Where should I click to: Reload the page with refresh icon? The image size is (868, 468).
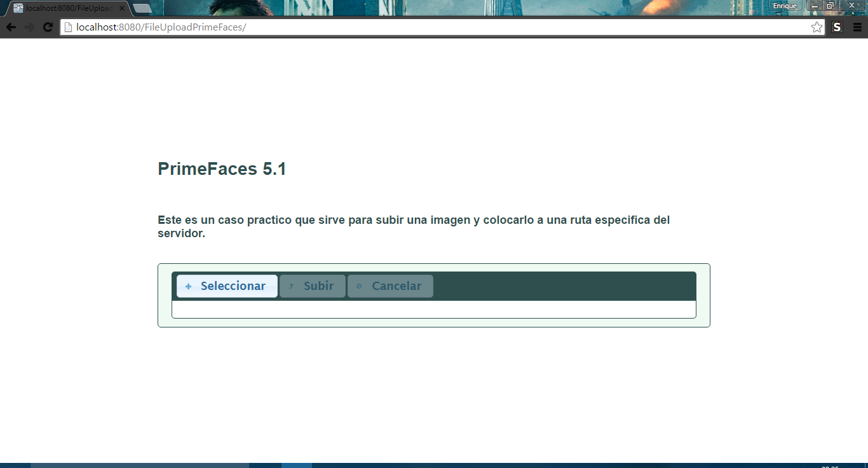pyautogui.click(x=48, y=27)
